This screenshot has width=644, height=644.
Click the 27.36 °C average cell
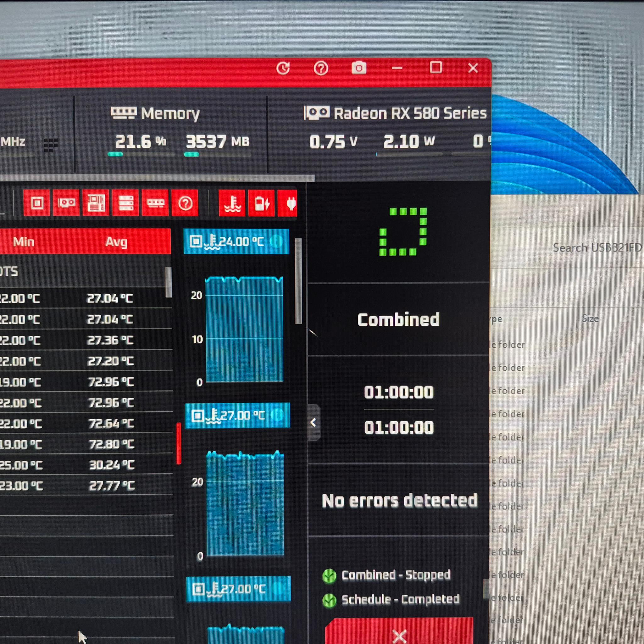[110, 340]
